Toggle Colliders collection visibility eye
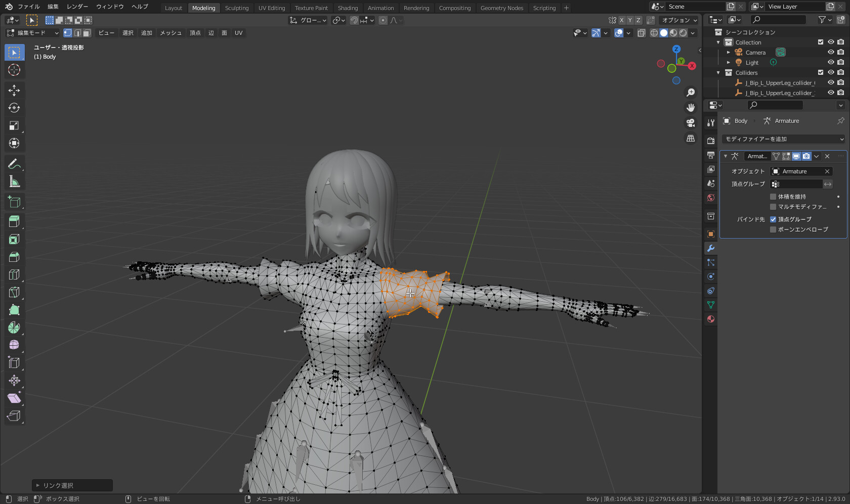 point(831,72)
